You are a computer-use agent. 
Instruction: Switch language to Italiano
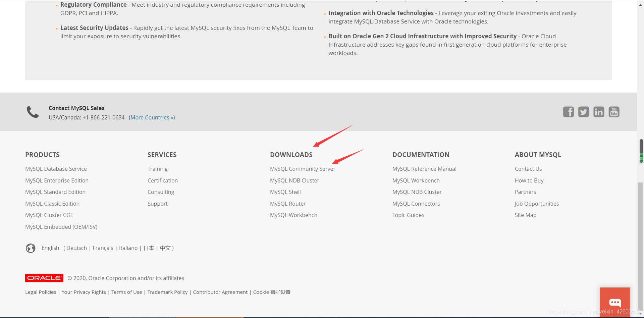(128, 248)
